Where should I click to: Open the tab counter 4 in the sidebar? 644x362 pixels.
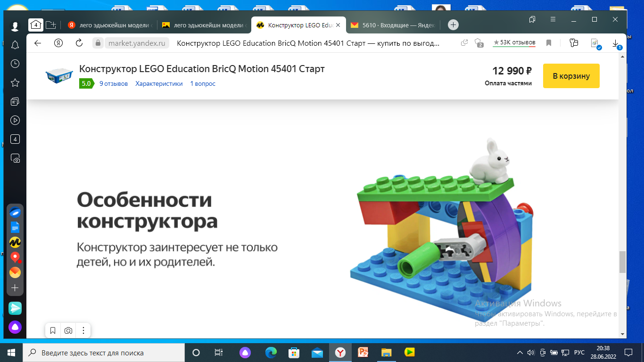[15, 139]
